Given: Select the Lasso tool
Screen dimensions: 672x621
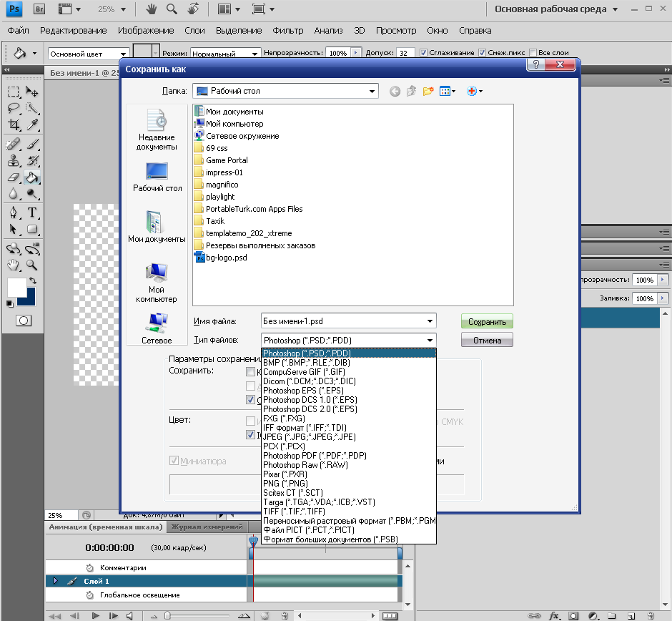Looking at the screenshot, I should point(14,108).
